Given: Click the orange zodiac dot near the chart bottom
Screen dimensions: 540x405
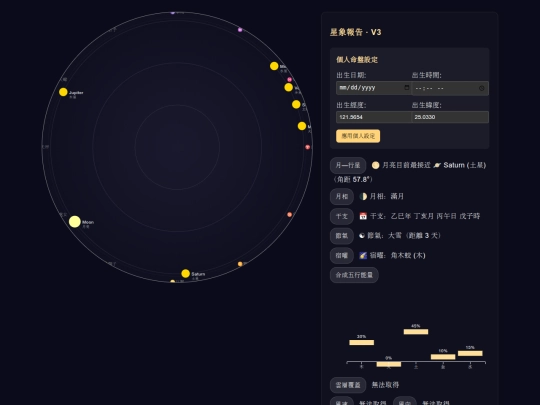Looking at the screenshot, I should click(240, 264).
